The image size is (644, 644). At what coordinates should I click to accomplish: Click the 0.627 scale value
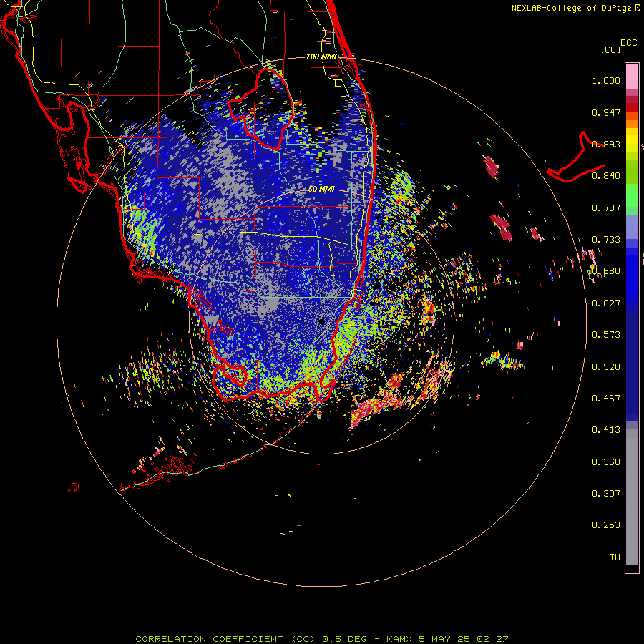pos(606,303)
